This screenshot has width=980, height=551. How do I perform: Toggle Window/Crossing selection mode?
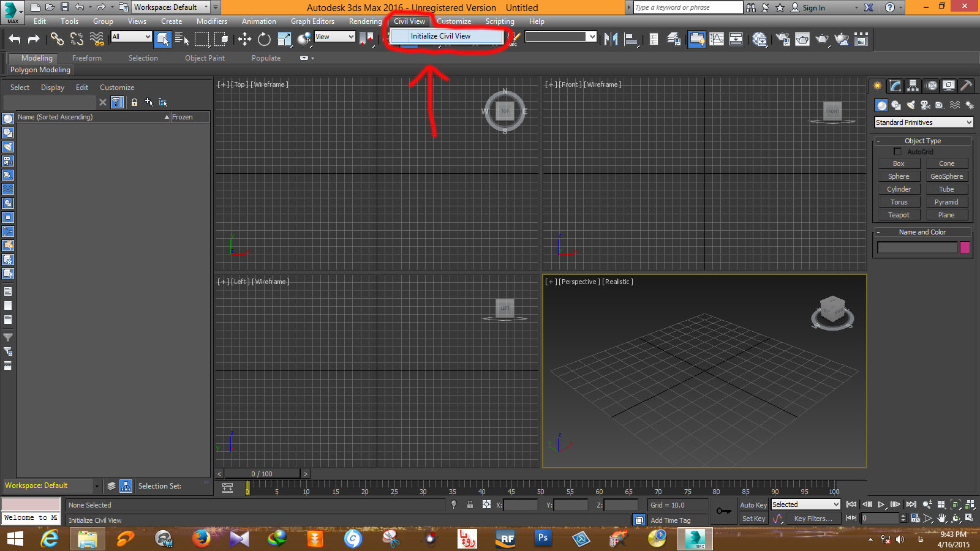point(221,39)
